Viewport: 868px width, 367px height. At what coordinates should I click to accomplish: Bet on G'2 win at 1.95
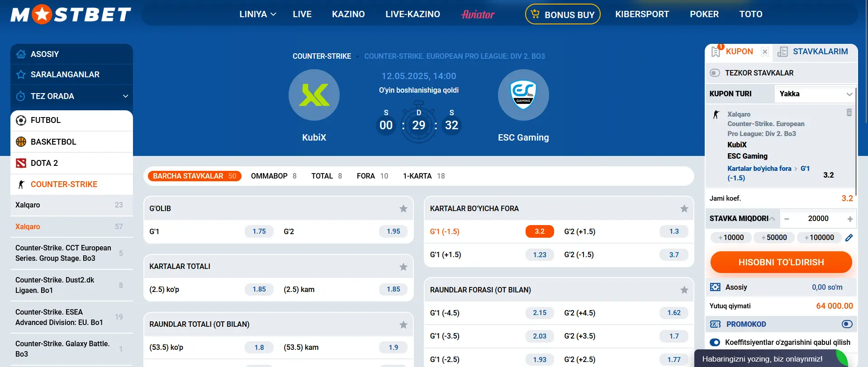(394, 231)
